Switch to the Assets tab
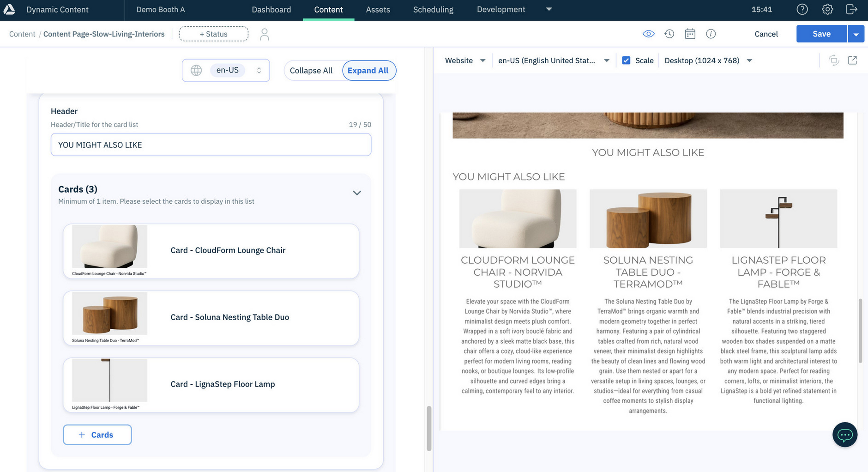 [378, 10]
